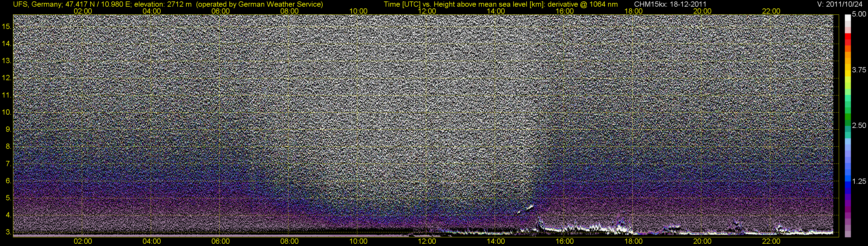
Task: Click the white cloud streak near 15:00 at 4.5 km
Action: 530,207
